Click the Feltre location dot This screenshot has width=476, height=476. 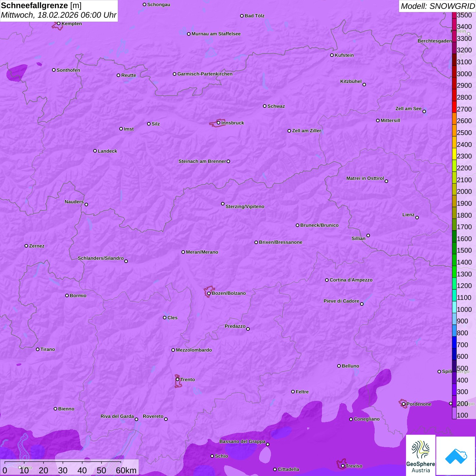point(293,392)
